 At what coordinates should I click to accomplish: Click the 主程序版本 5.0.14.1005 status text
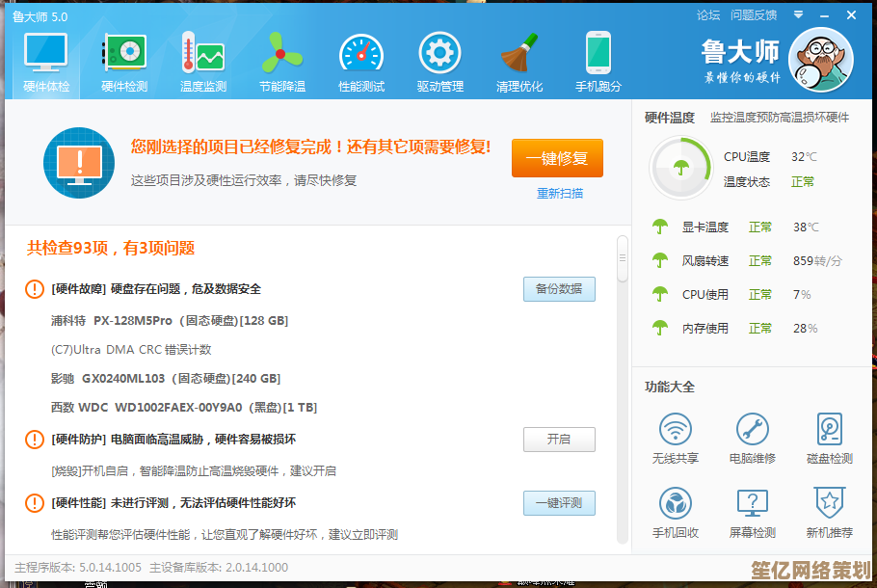tap(78, 568)
